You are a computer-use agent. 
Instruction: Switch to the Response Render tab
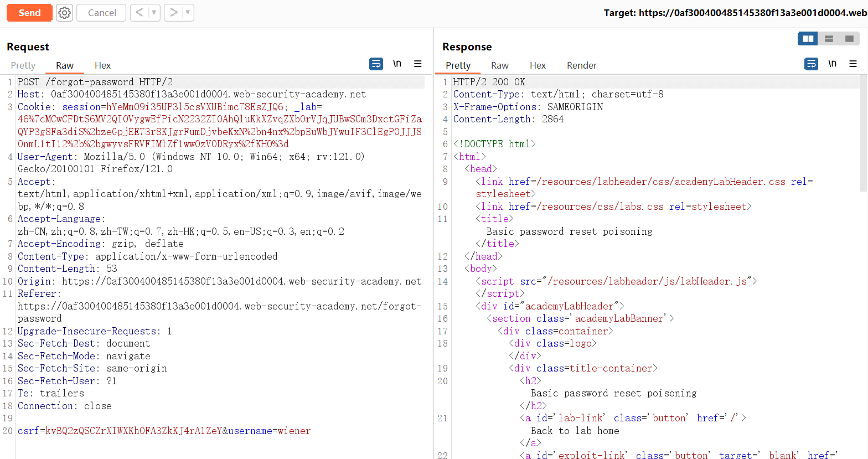(581, 65)
